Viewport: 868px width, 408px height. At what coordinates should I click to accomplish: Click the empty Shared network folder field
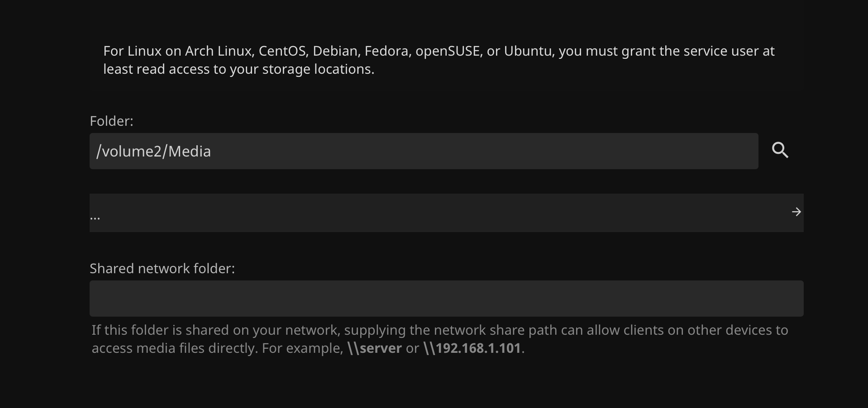click(x=446, y=299)
